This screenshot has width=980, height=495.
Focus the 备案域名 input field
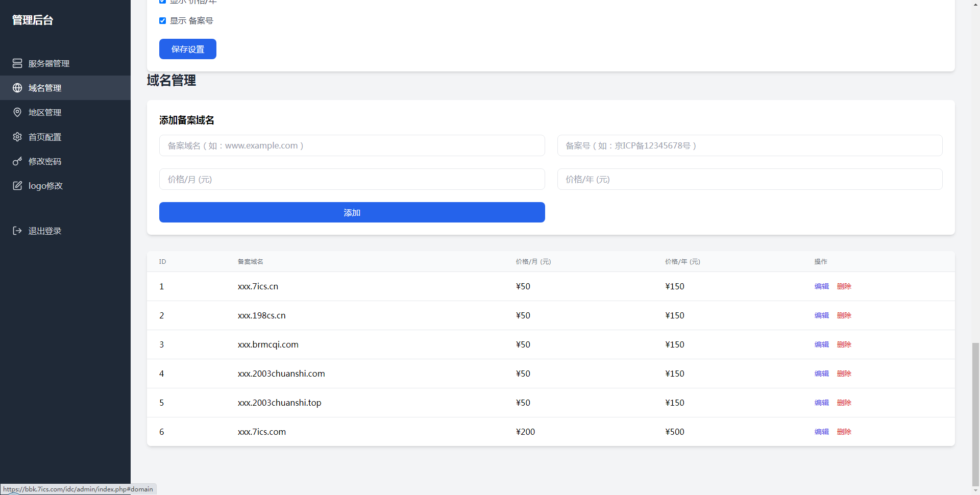[352, 145]
